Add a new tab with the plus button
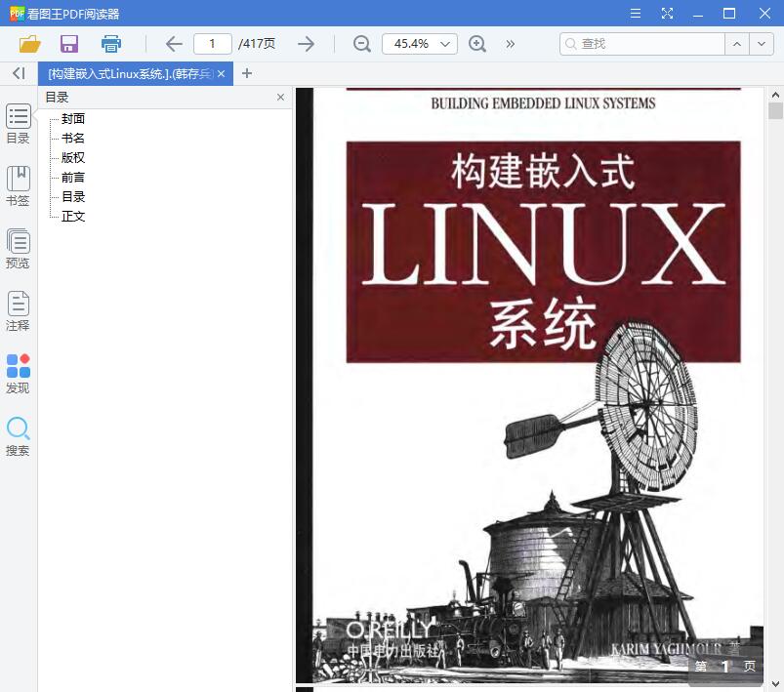 [246, 73]
